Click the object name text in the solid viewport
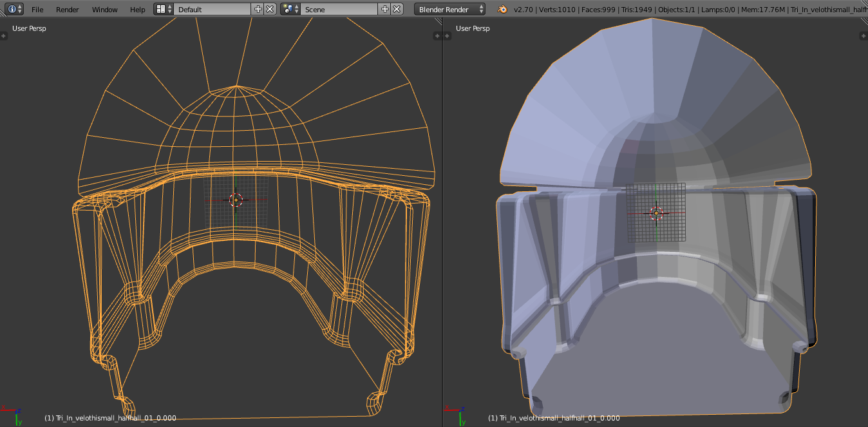 pos(554,418)
